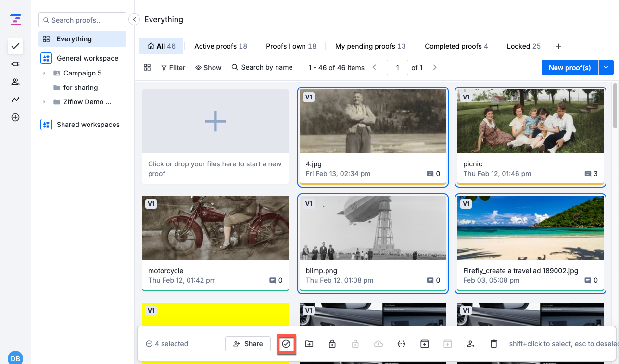Expand the Ziflow Demo folder tree arrow
This screenshot has height=364, width=619.
[44, 102]
